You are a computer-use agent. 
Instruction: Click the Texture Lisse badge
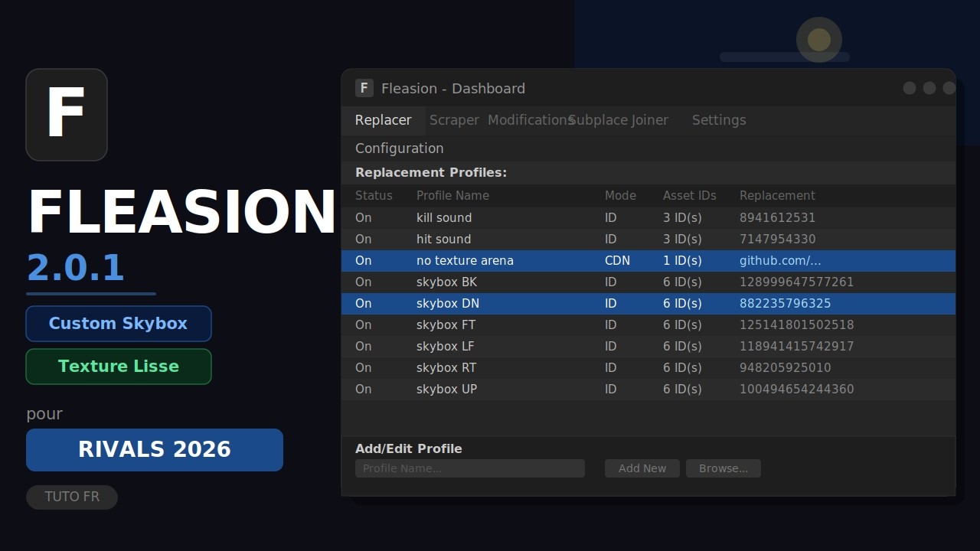click(119, 367)
